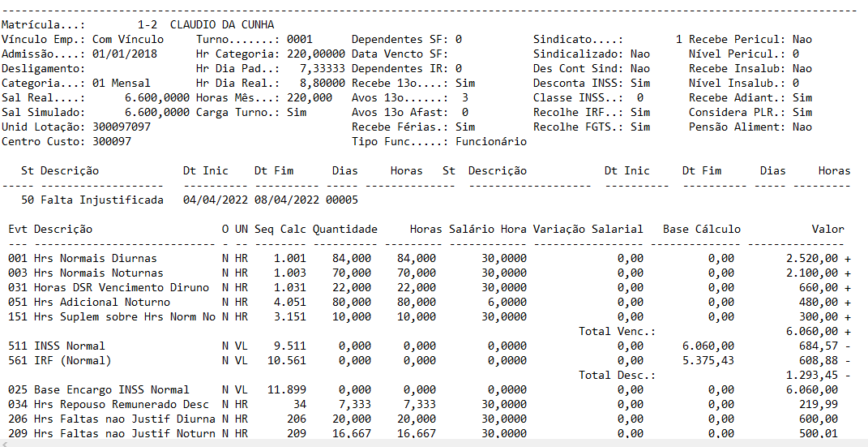The image size is (868, 447).
Task: Click the Recolhe FGTS value Sim
Action: [640, 127]
